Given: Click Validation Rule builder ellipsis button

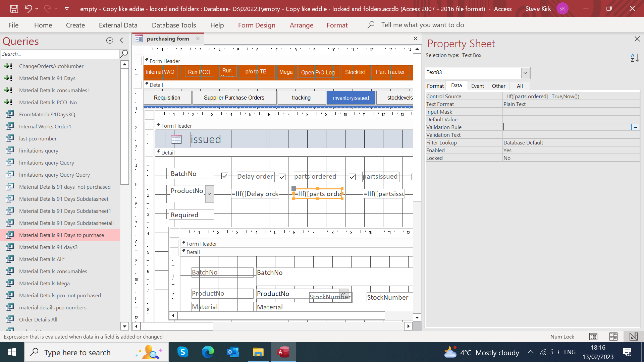Looking at the screenshot, I should 635,127.
